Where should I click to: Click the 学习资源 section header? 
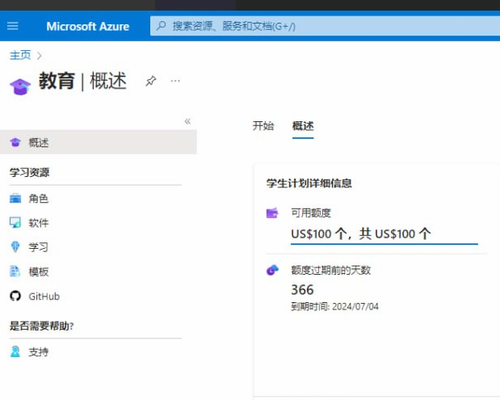[x=29, y=172]
